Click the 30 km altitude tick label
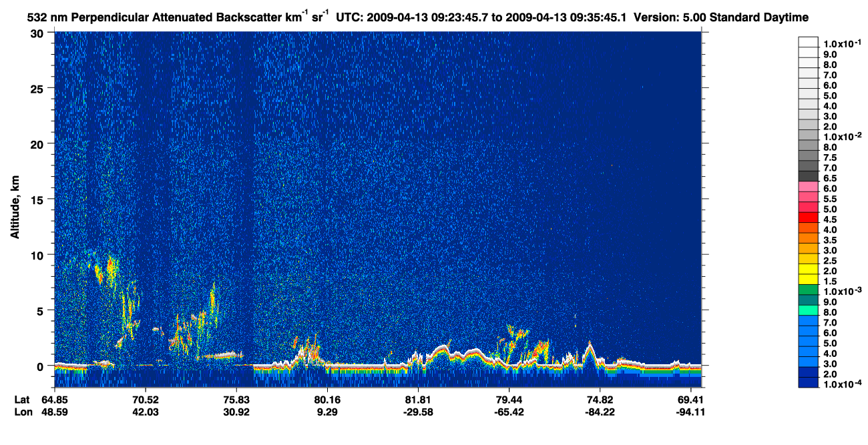The image size is (868, 445). click(39, 33)
